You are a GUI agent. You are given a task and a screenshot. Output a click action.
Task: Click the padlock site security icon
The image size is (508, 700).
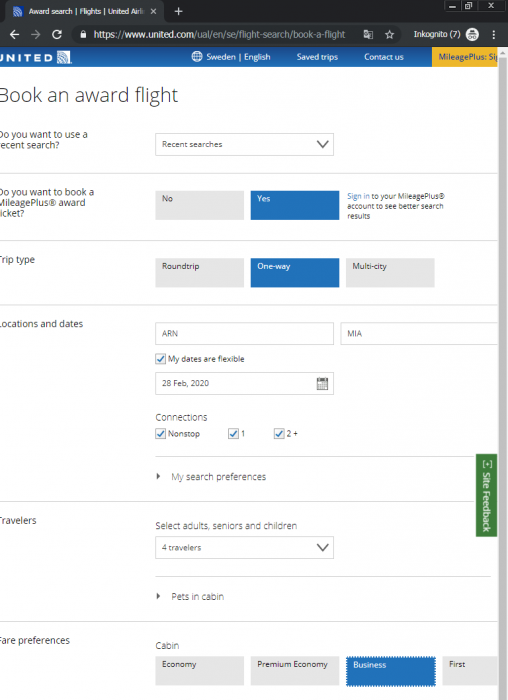[x=83, y=34]
